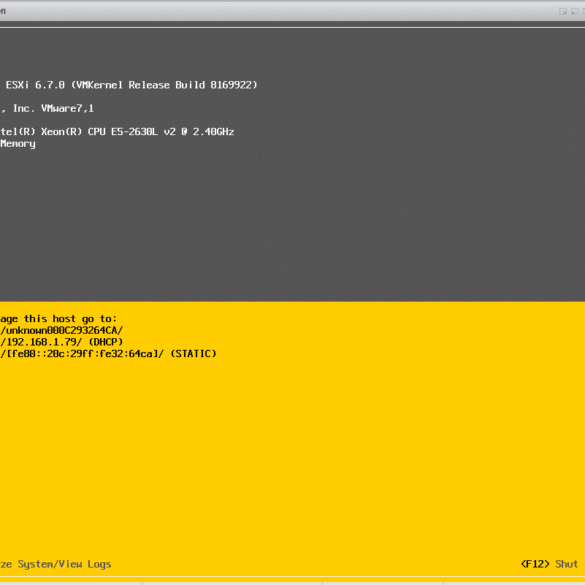The height and width of the screenshot is (585, 585).
Task: Click 'ze System/View Logs' option
Action: (56, 564)
